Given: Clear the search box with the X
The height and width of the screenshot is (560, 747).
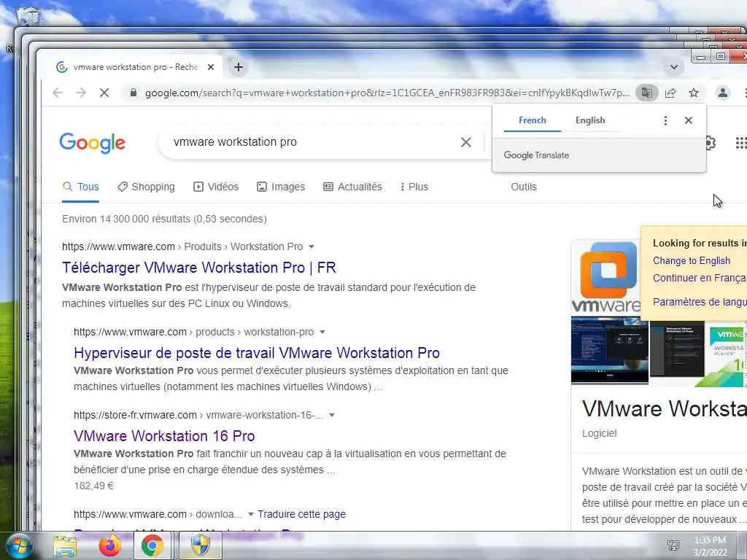Looking at the screenshot, I should (x=466, y=142).
